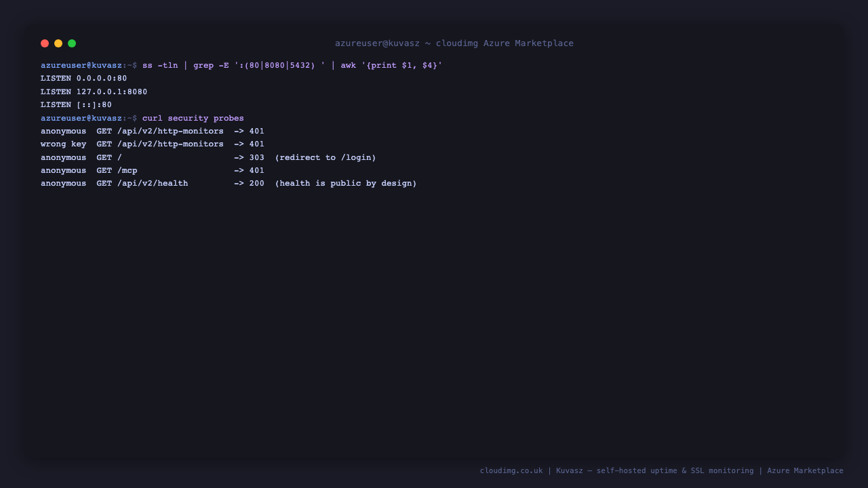Click the red close window dot
Image resolution: width=868 pixels, height=488 pixels.
45,43
